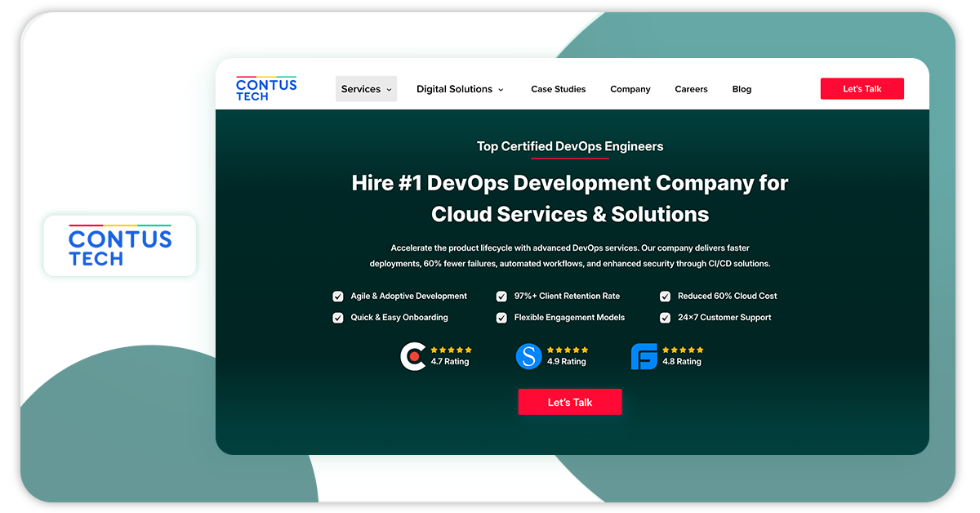Visit the Careers page
Screen dimensions: 980x513
tap(691, 89)
